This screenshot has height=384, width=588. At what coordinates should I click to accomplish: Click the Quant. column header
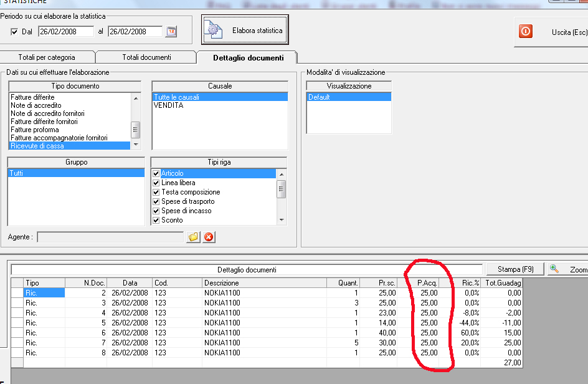coord(343,282)
